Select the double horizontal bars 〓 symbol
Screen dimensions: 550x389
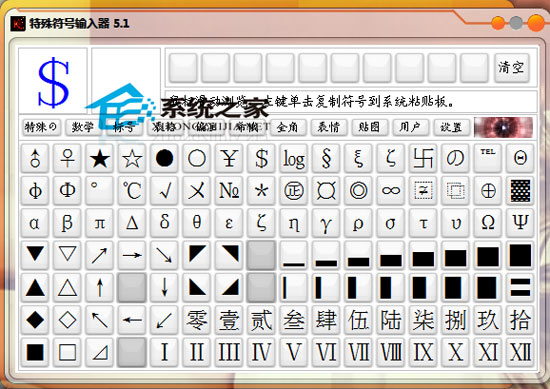point(520,288)
